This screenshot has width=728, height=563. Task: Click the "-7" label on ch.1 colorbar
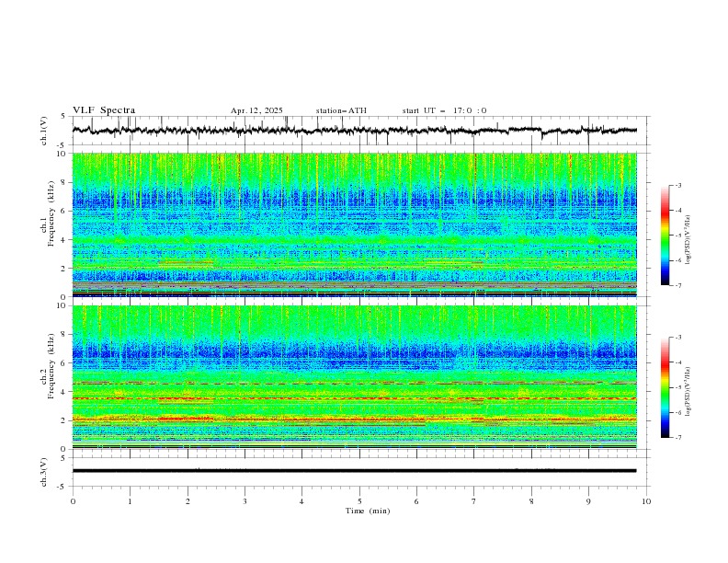coord(678,285)
